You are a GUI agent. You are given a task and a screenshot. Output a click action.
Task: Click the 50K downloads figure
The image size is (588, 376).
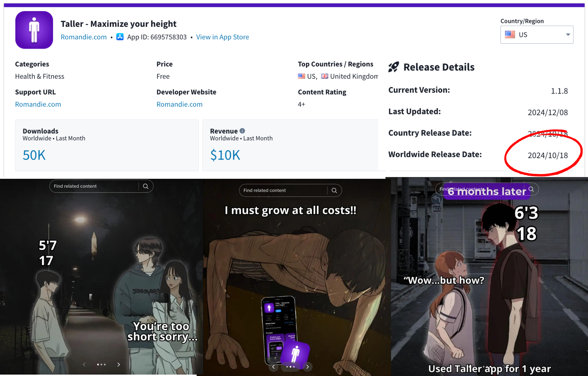(x=34, y=155)
